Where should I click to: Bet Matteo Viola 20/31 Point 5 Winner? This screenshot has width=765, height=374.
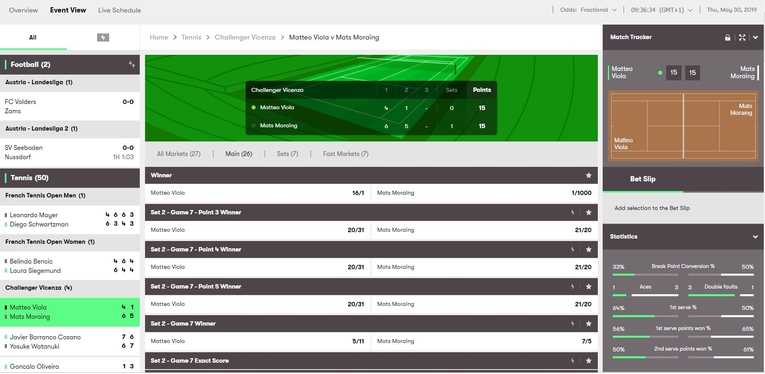(258, 304)
